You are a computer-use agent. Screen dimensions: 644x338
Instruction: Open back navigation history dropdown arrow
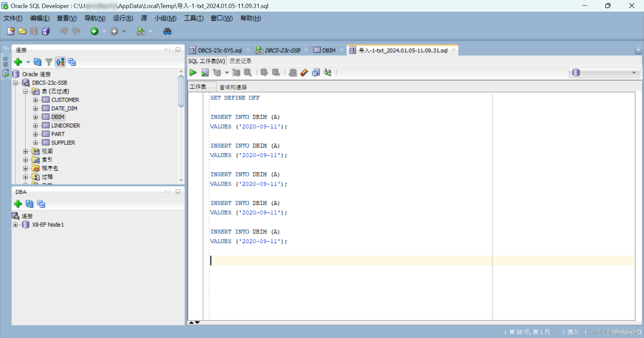(104, 31)
